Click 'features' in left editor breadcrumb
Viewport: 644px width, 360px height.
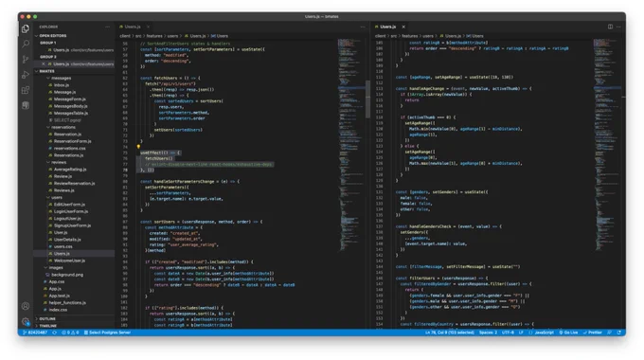(154, 36)
